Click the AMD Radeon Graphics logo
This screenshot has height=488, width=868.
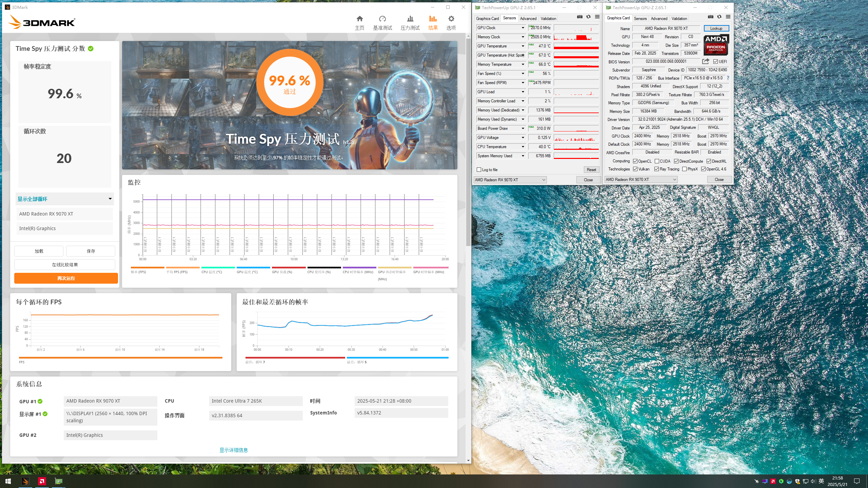(716, 45)
